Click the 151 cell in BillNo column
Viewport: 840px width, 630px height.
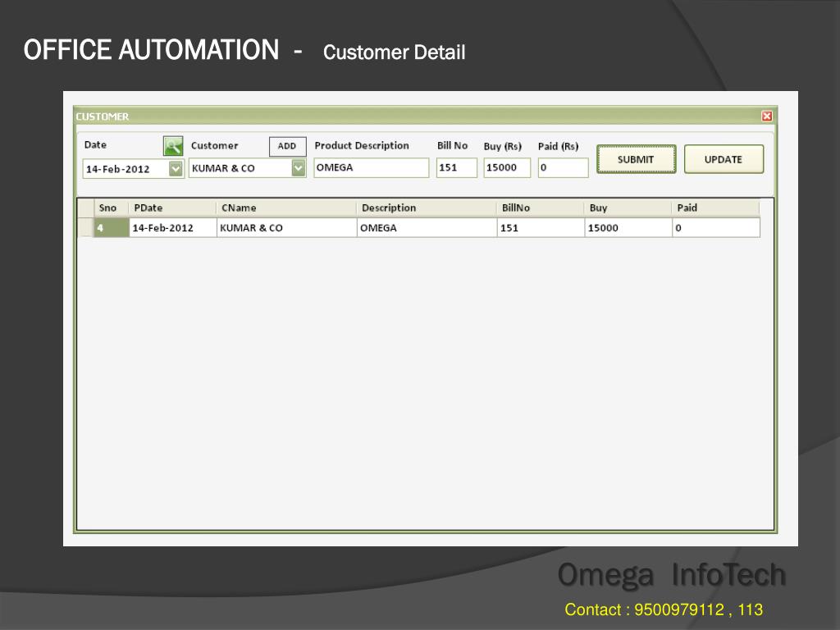(x=541, y=228)
